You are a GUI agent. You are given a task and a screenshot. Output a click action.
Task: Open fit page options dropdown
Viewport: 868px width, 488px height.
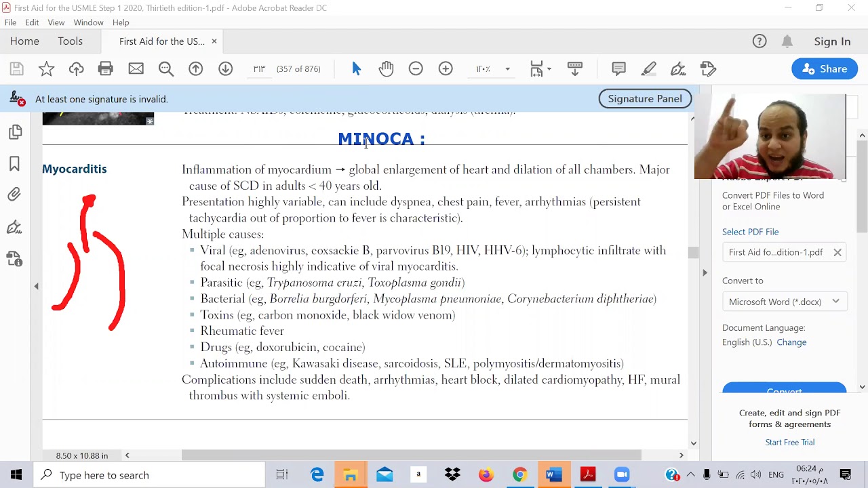(x=540, y=68)
